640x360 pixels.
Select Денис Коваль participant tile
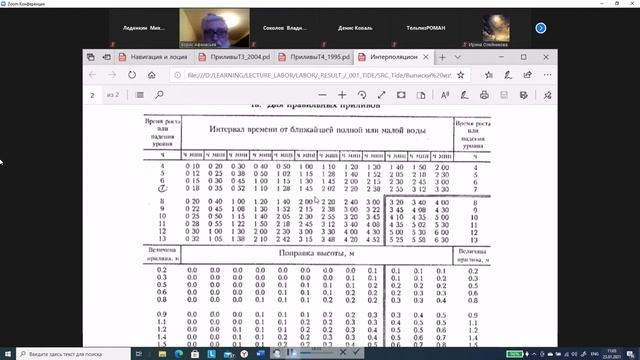355,28
